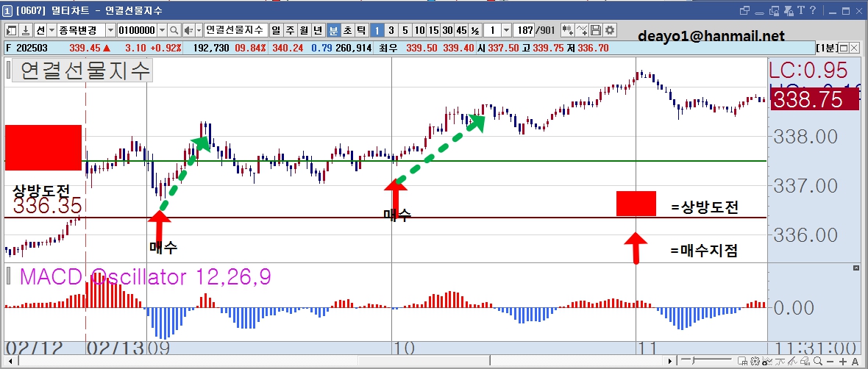The image size is (868, 369).
Task: Click the scrollbar left arrow under the chart
Action: tap(10, 361)
